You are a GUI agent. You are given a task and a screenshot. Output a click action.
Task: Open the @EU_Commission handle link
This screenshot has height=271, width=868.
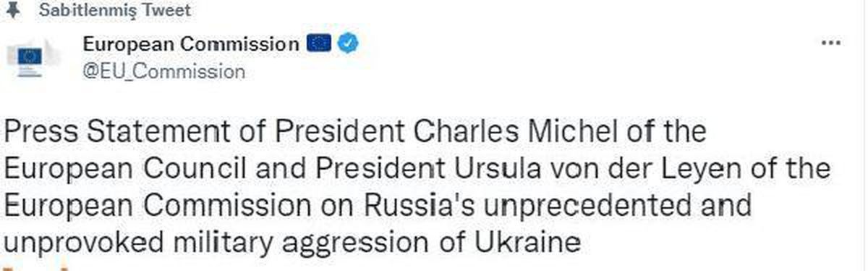(x=164, y=71)
